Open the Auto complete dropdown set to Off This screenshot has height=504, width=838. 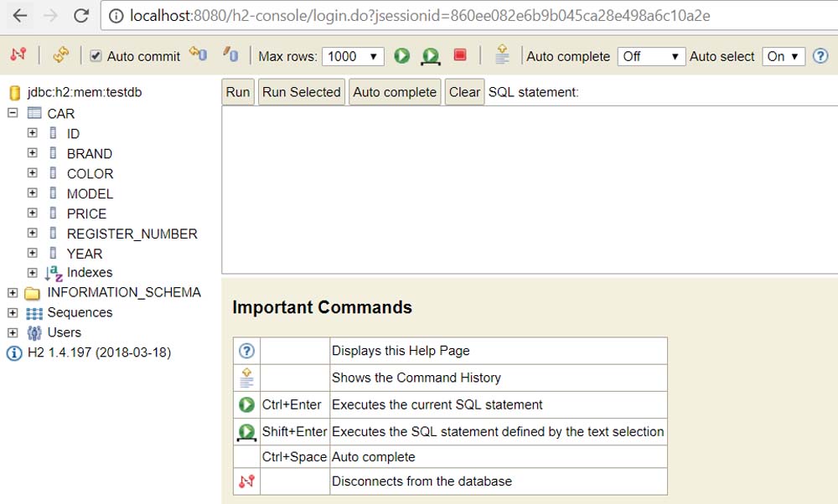click(x=651, y=56)
